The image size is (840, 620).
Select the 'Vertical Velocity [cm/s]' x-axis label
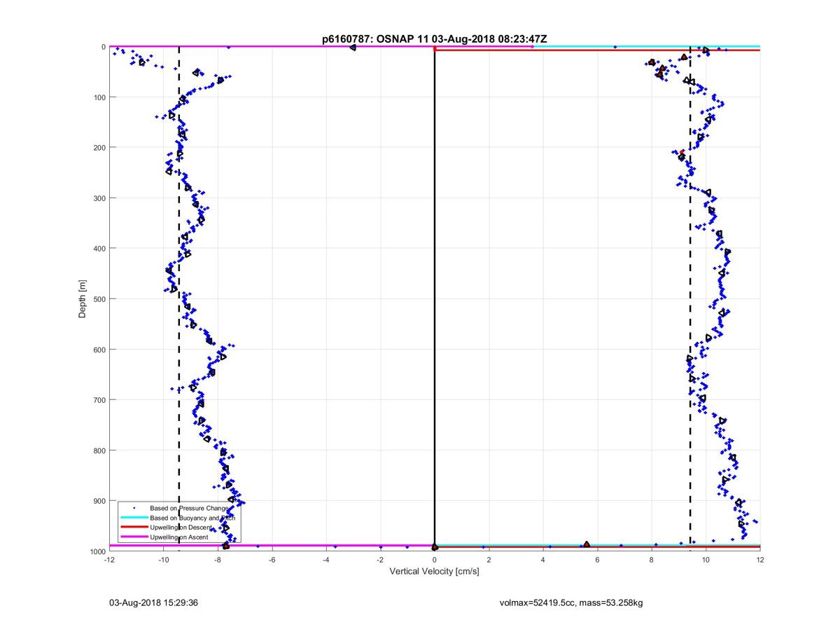pos(434,572)
